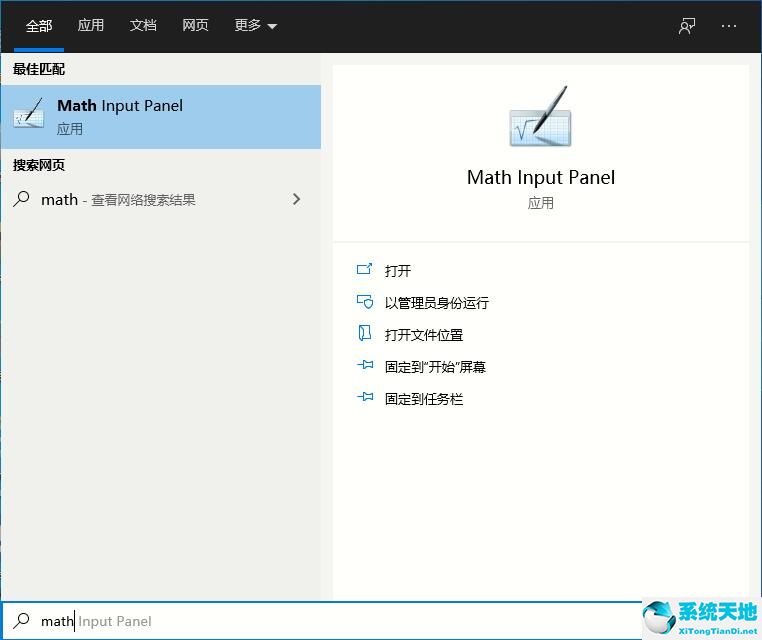Choose 固定到任务栏
This screenshot has width=762, height=640.
[x=424, y=399]
